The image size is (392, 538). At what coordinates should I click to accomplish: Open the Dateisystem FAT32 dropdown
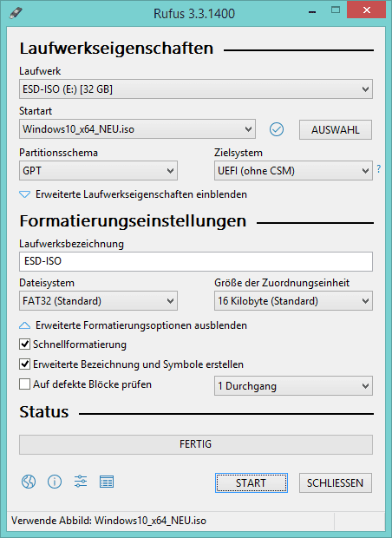coord(98,301)
